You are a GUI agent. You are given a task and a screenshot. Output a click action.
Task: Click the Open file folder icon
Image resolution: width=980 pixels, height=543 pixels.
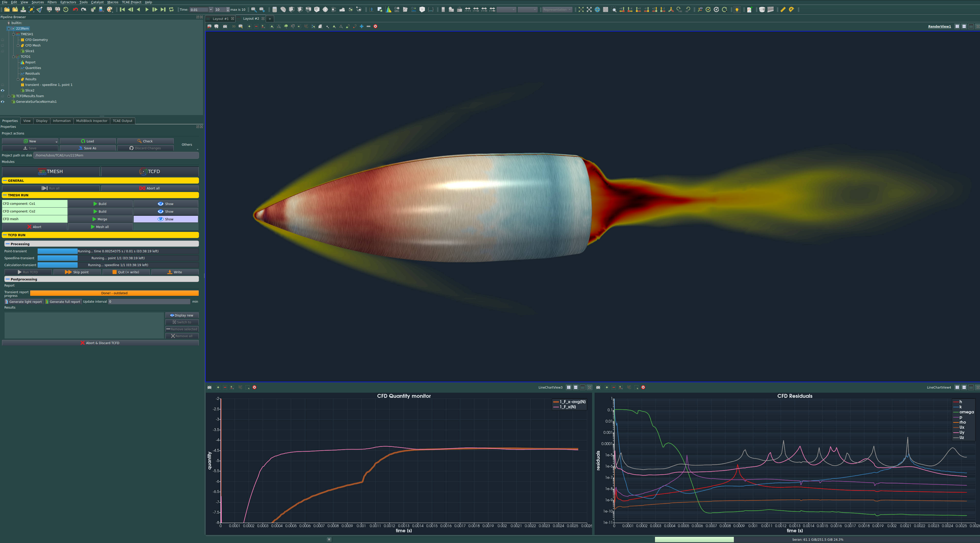tap(7, 9)
